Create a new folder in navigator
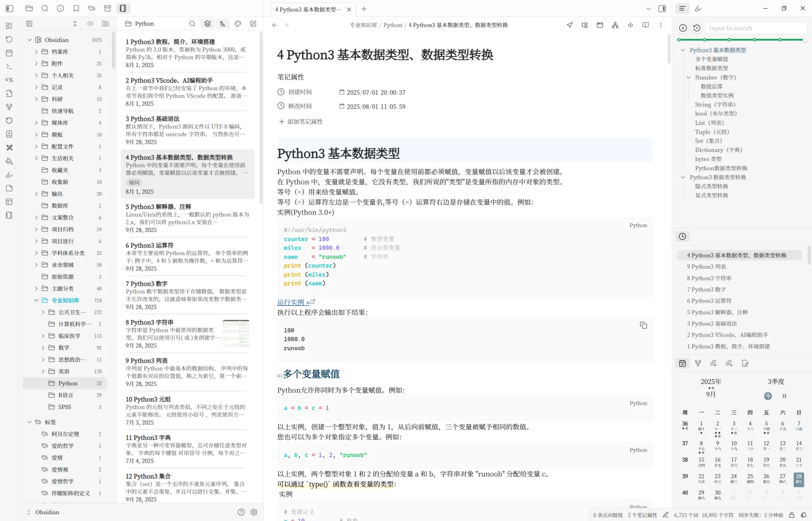812x521 pixels. click(106, 24)
